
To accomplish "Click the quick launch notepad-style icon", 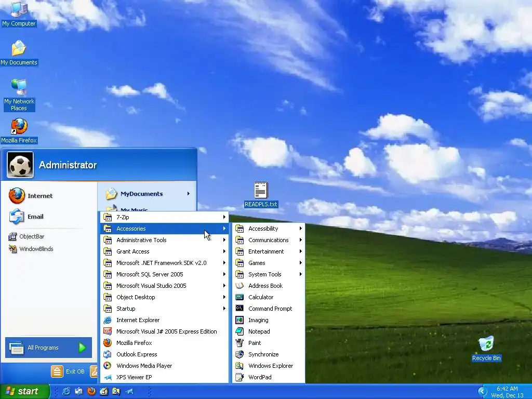I will click(104, 392).
